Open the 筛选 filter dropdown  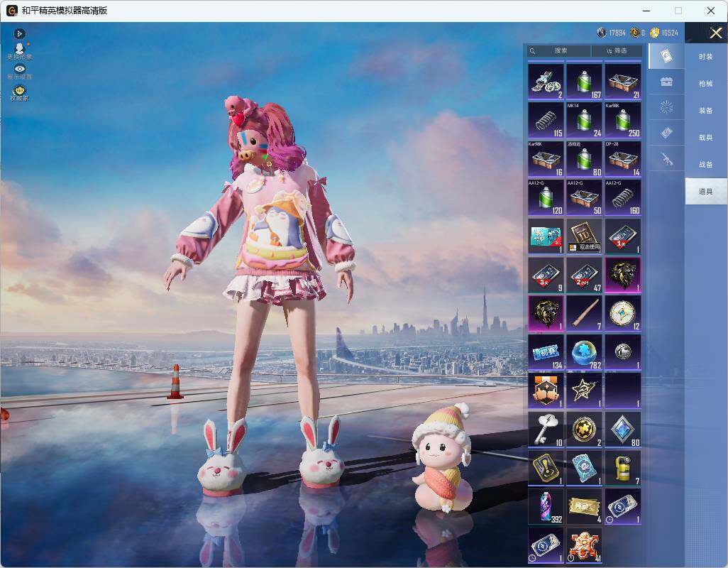coord(617,50)
